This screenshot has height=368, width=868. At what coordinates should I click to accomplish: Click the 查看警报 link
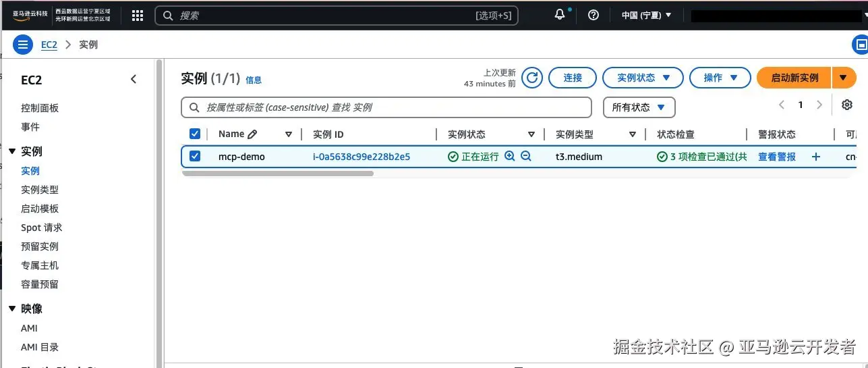pos(777,157)
